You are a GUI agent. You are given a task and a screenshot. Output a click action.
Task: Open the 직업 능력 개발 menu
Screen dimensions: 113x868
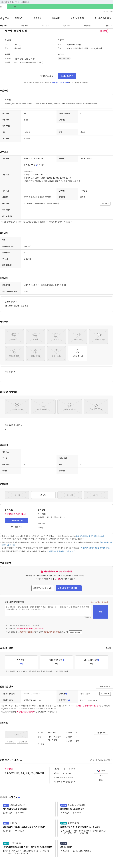[77, 18]
